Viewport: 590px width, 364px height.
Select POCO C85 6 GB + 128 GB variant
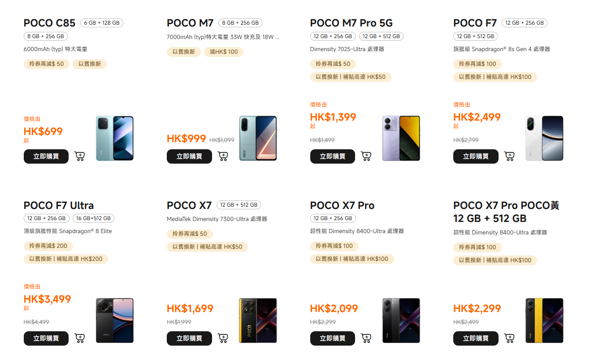pyautogui.click(x=102, y=23)
